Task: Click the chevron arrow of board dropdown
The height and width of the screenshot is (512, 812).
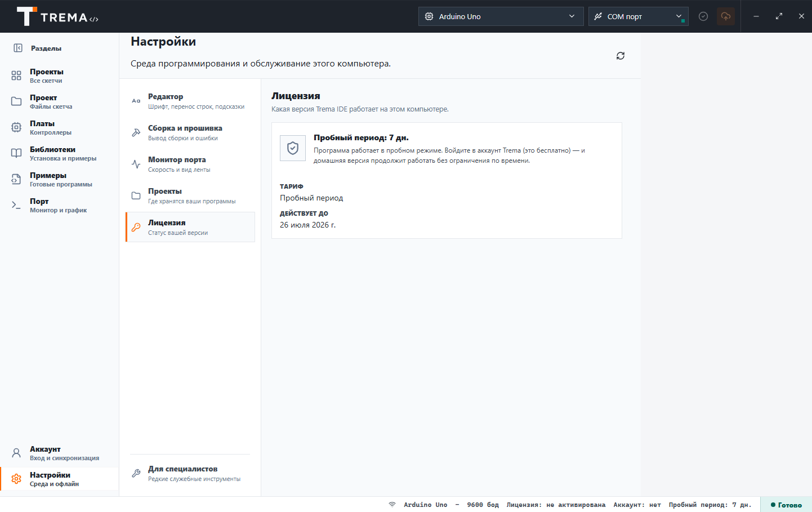Action: 572,16
